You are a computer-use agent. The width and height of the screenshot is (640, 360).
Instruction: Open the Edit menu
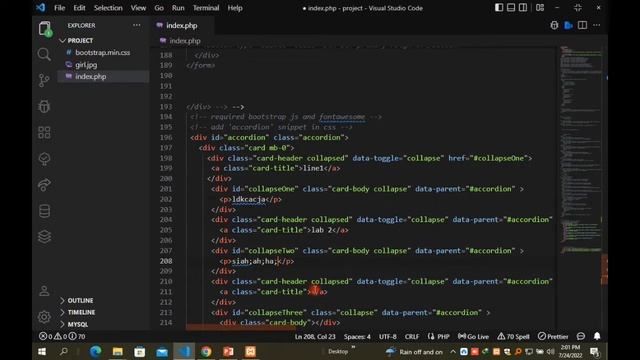click(x=79, y=8)
